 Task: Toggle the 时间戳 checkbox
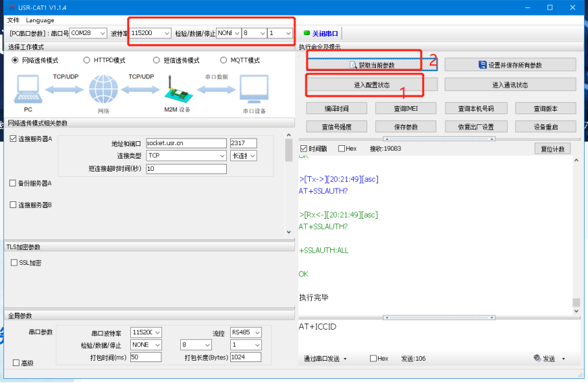303,149
